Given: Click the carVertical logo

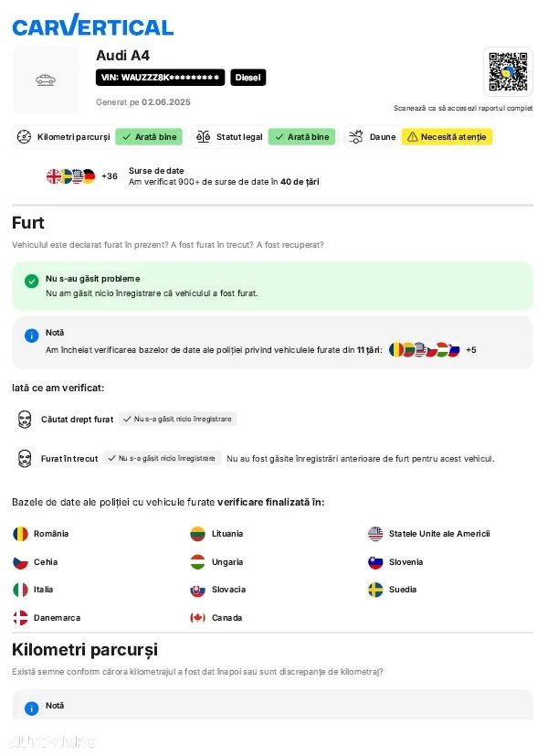Looking at the screenshot, I should pos(92,25).
